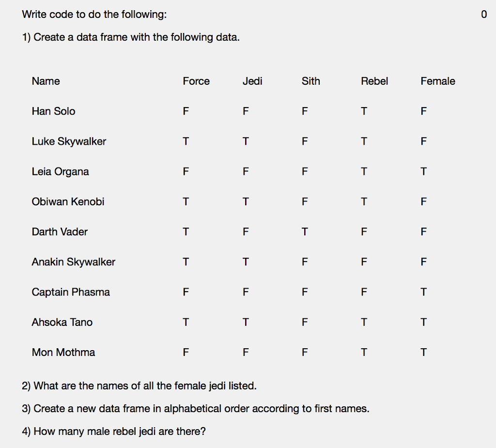
Task: Click the 'Write code to do the following' heading
Action: (94, 15)
